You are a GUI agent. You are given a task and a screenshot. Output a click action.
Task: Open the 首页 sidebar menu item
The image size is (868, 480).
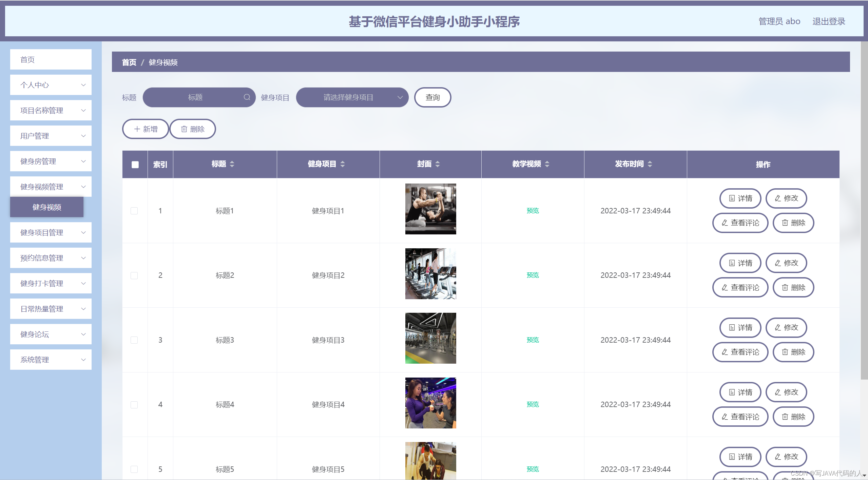(51, 59)
